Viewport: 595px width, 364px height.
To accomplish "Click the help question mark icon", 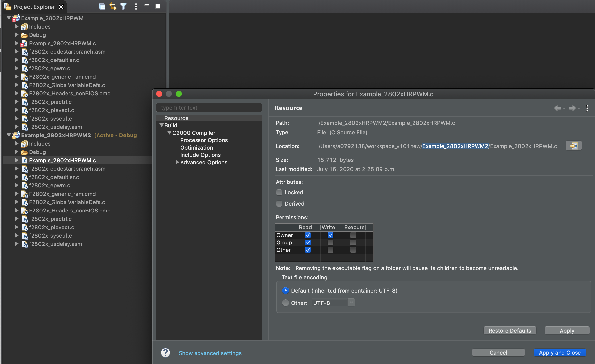I will [165, 353].
